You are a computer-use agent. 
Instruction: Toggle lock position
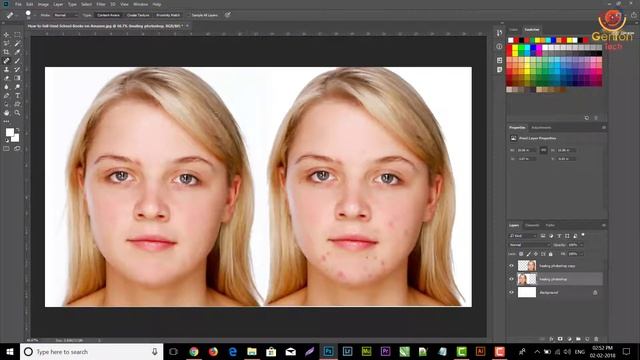coord(536,254)
